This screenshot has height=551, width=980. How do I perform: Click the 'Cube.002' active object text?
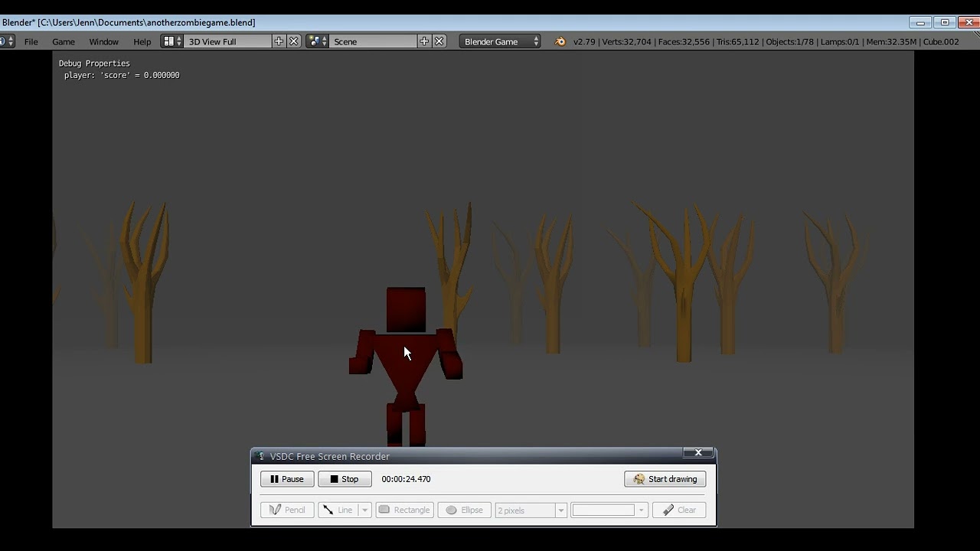tap(940, 41)
